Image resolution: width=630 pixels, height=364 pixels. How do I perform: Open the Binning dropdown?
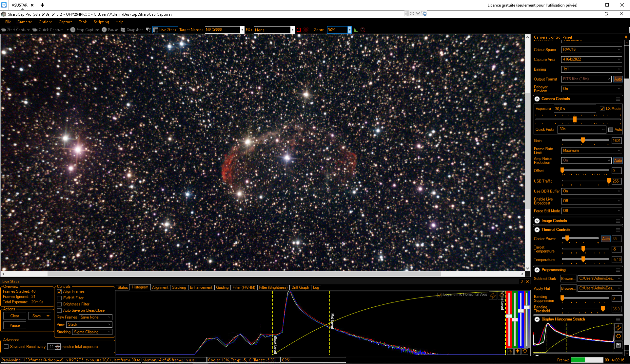[591, 69]
